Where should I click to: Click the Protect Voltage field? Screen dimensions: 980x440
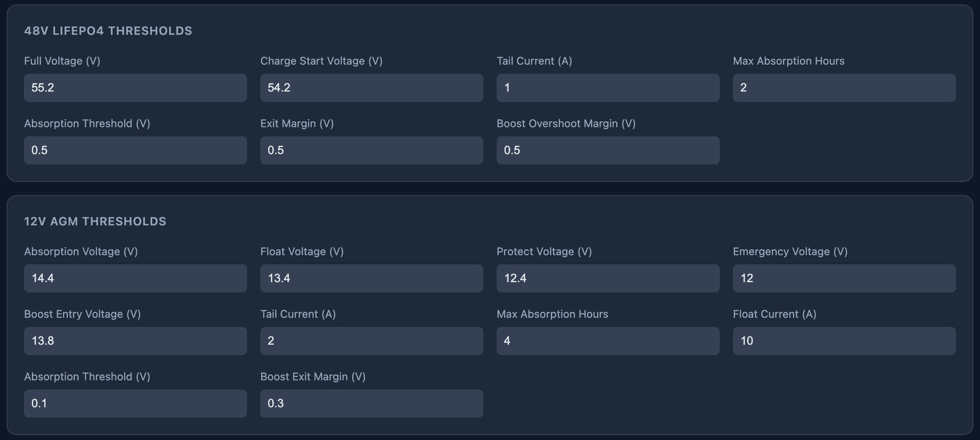608,278
